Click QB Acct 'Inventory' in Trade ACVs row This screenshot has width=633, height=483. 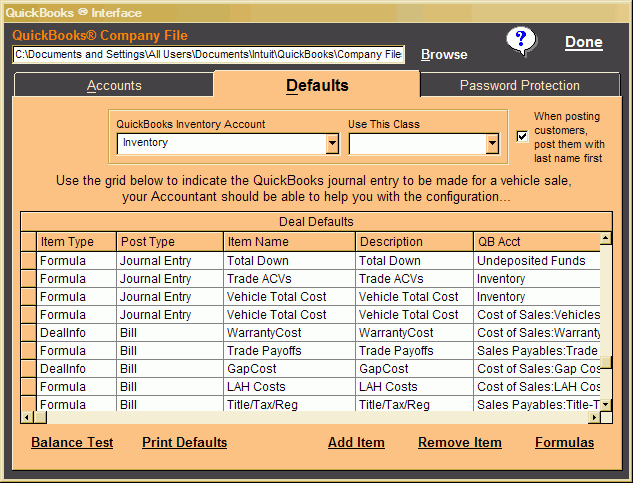tap(537, 279)
